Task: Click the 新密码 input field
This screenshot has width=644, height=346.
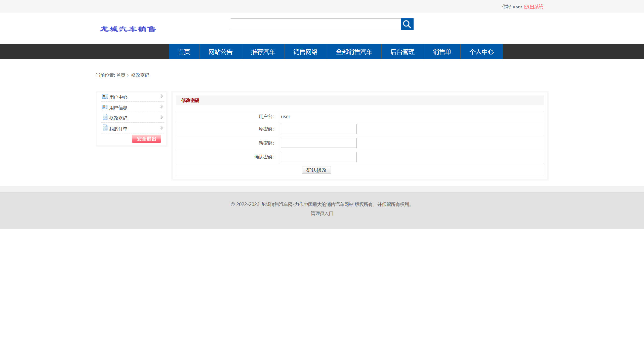Action: coord(318,143)
